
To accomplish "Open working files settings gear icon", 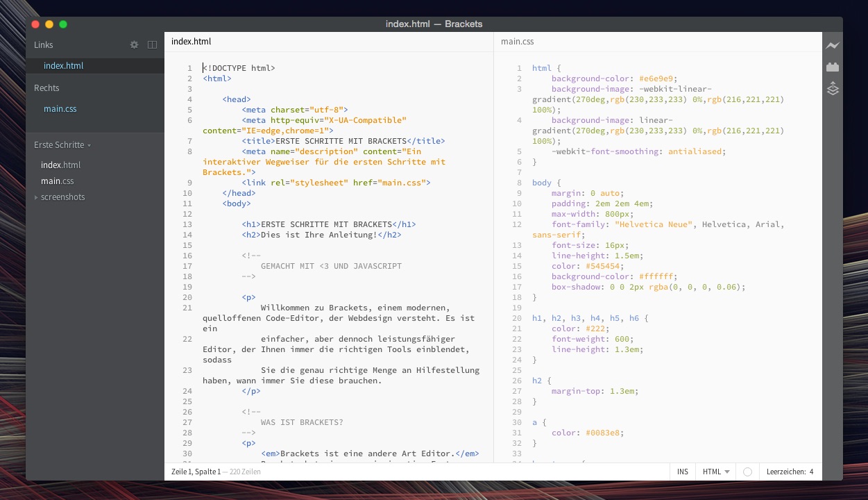I will point(135,44).
